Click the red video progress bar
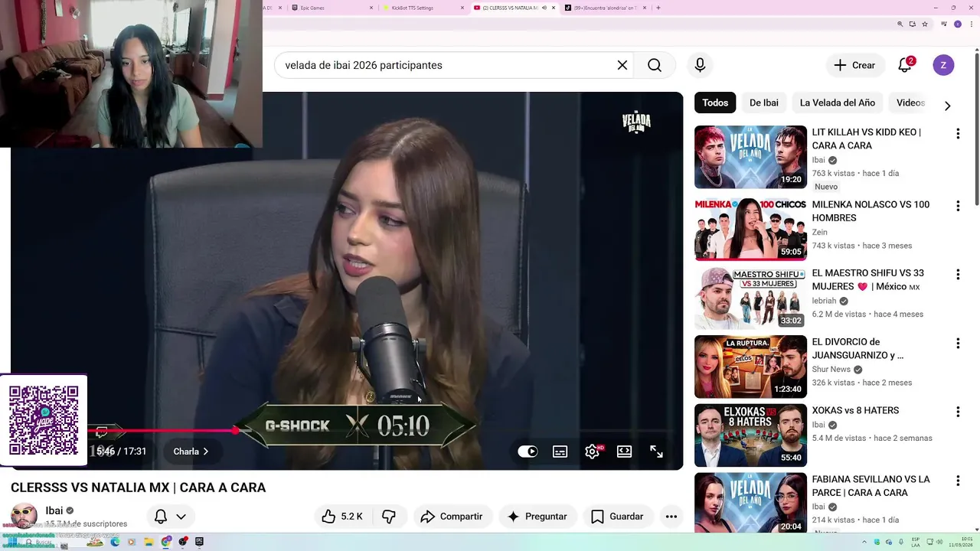 click(161, 431)
